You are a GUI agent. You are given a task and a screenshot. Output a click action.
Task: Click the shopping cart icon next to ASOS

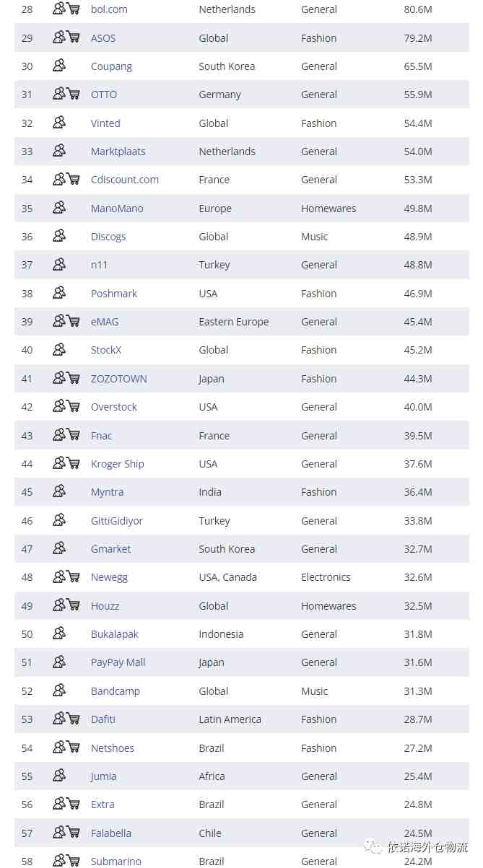click(74, 37)
